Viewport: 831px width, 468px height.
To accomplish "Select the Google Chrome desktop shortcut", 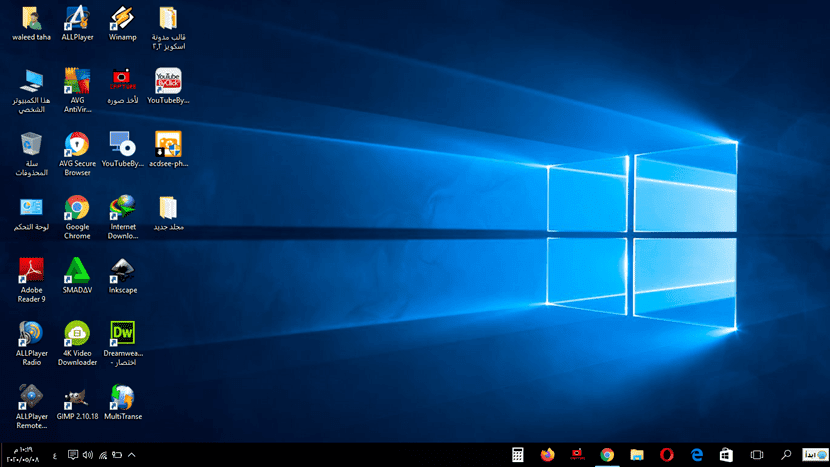I will [x=77, y=217].
